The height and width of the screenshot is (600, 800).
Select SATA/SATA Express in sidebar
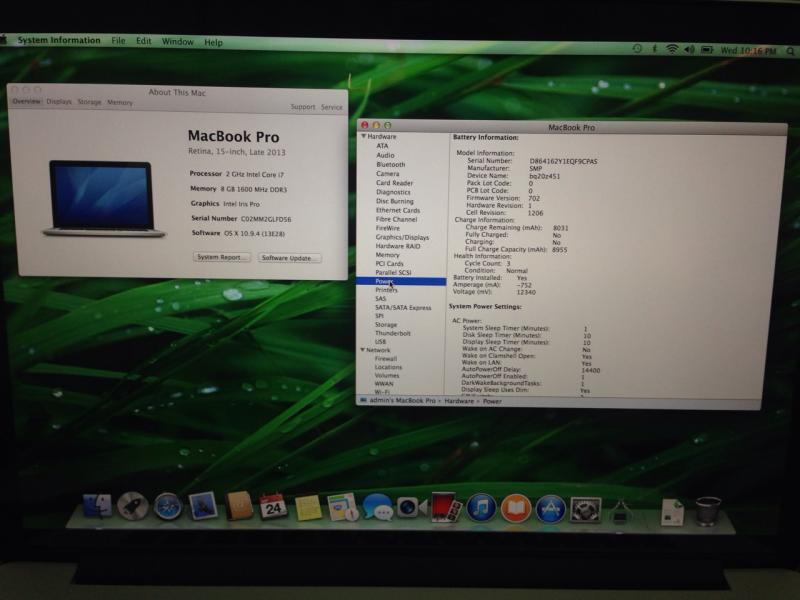tap(403, 308)
